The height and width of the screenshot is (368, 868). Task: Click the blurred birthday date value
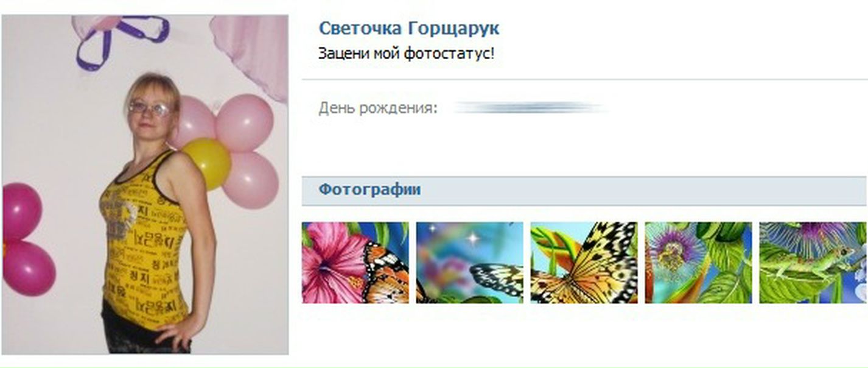(530, 108)
